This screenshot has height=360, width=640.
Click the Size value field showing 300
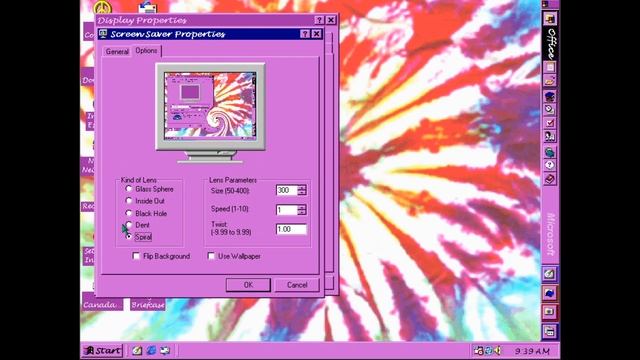[x=287, y=190]
